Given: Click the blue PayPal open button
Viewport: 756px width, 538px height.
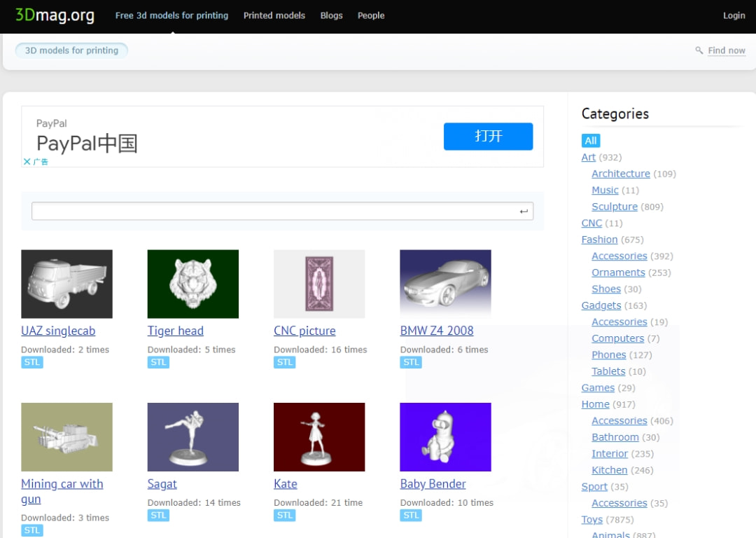Looking at the screenshot, I should [x=488, y=136].
